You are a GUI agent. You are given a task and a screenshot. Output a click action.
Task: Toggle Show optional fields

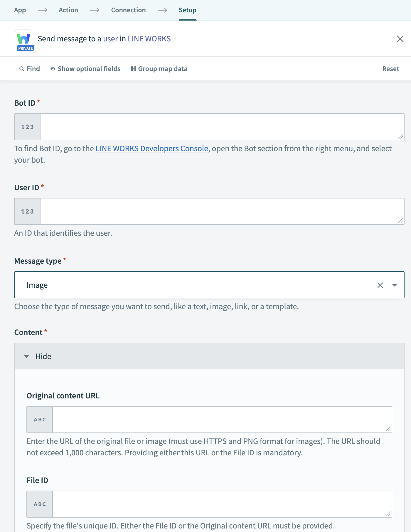89,69
